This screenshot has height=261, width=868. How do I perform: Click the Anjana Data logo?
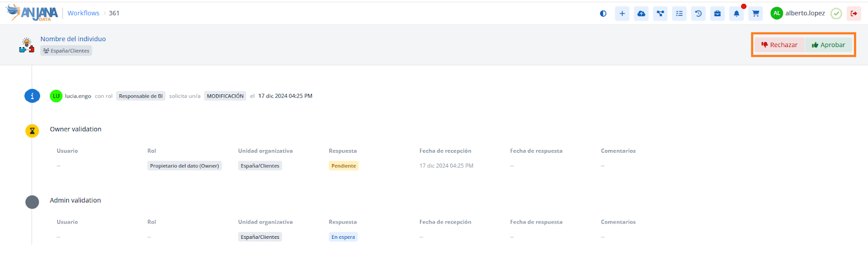[x=32, y=13]
